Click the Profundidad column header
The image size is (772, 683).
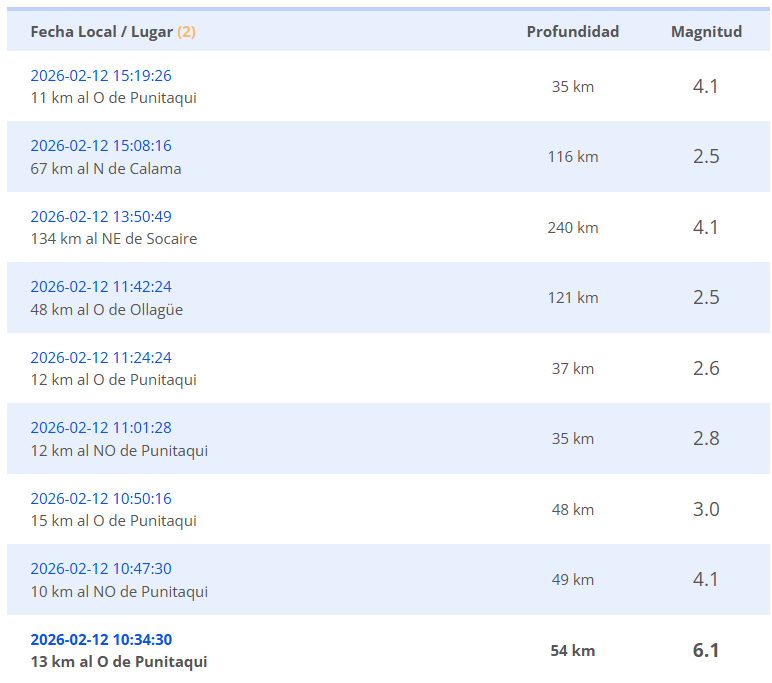tap(573, 32)
